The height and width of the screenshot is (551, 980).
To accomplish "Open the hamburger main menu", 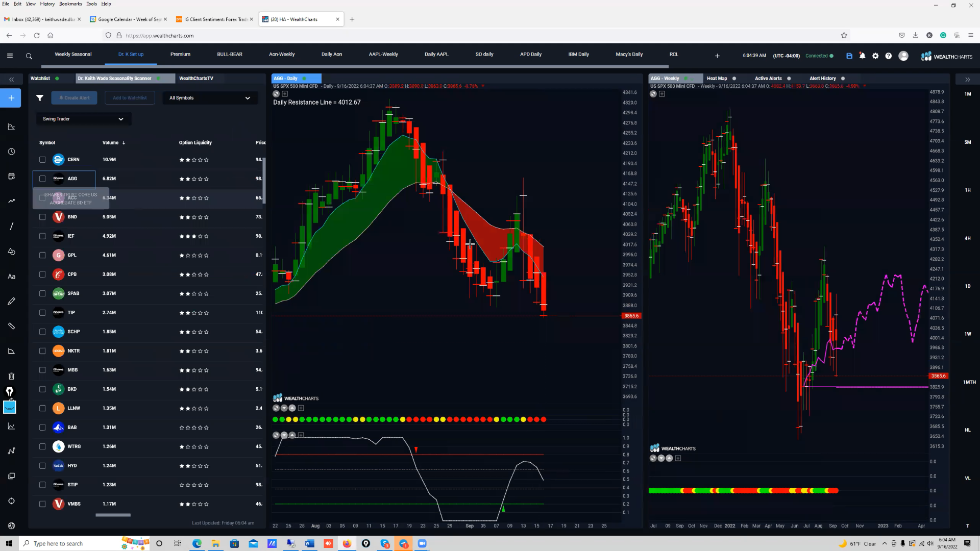I will 10,56.
